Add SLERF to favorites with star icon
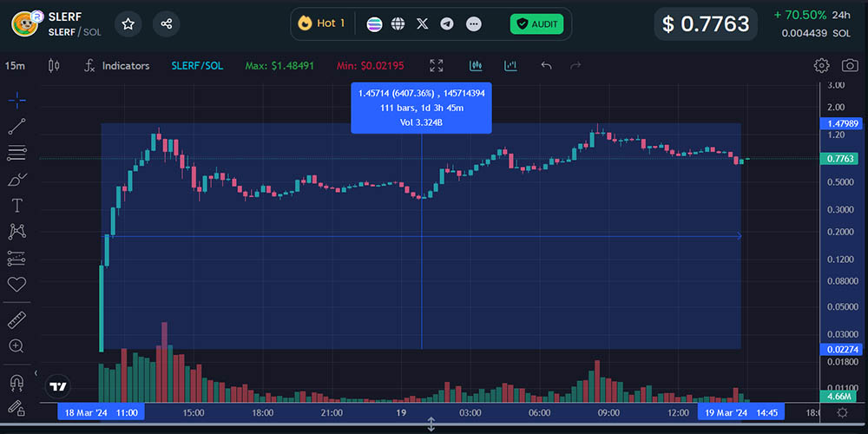 pos(128,23)
